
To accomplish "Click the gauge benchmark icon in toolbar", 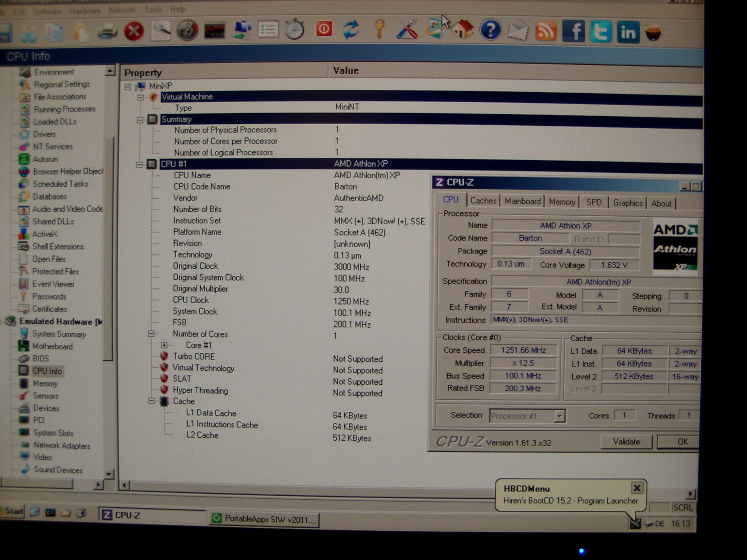I will point(188,30).
